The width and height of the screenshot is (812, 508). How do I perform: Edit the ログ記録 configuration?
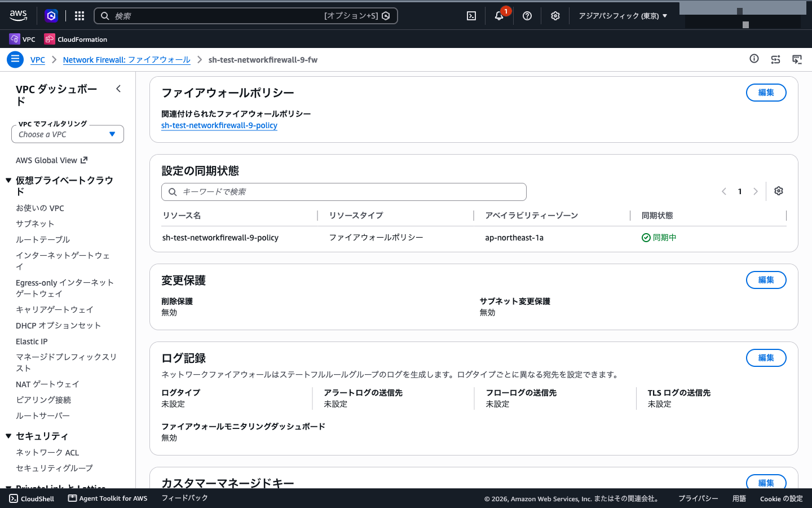(766, 358)
